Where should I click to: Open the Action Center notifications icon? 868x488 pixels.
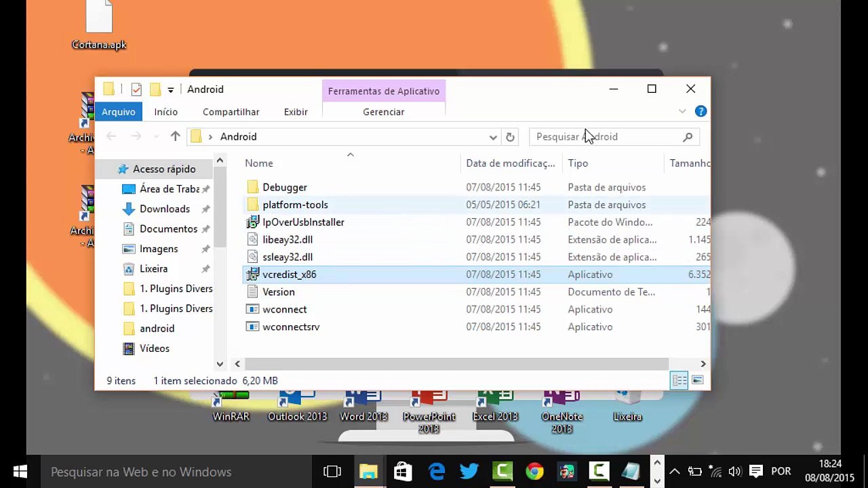(x=756, y=472)
